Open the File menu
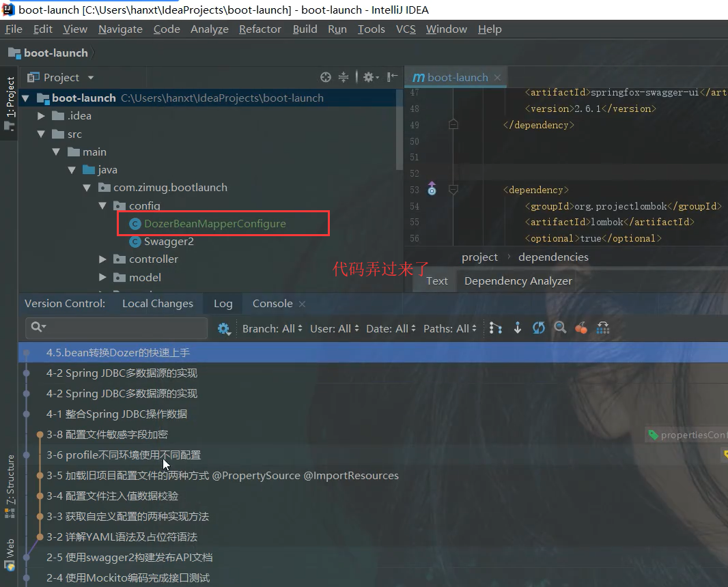Viewport: 728px width, 587px height. [x=14, y=29]
